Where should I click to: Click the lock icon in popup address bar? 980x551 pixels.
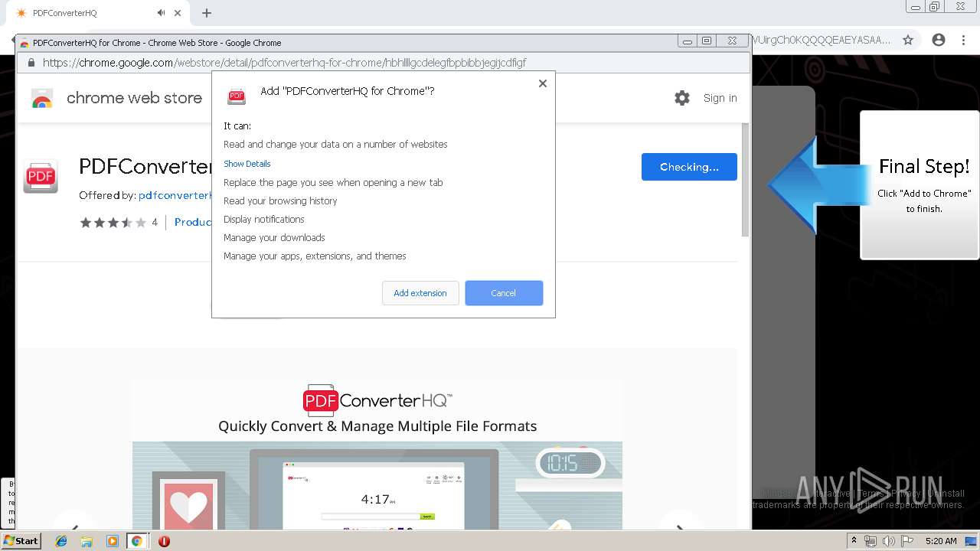[x=31, y=63]
